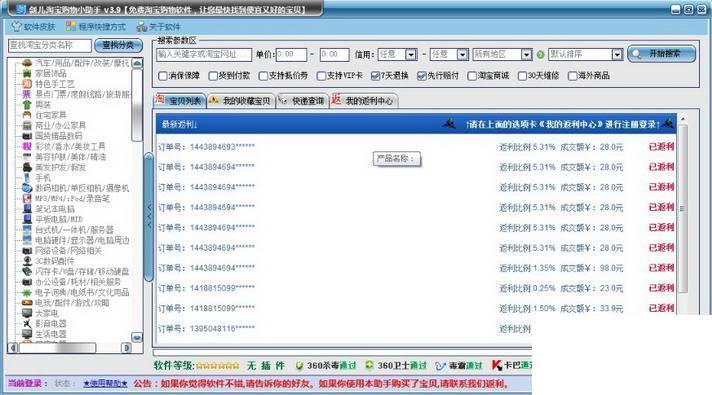Click the 商业/办公家具 category icon
712x395 pixels.
[x=27, y=125]
